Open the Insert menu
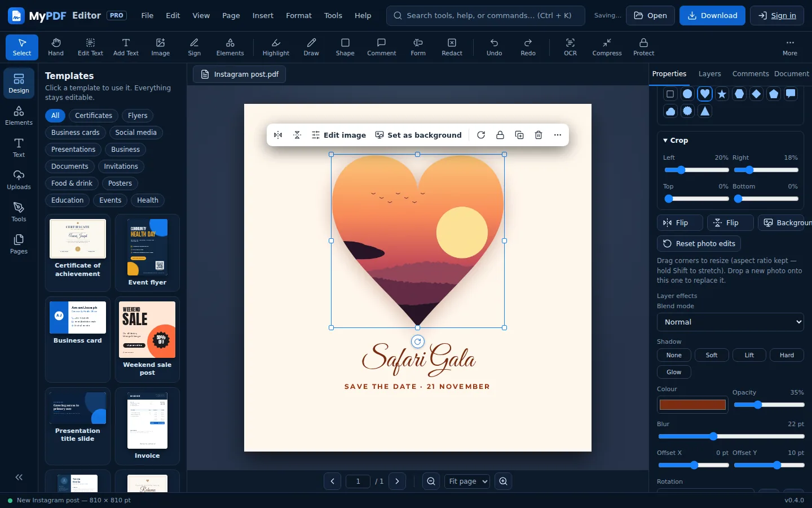Image resolution: width=812 pixels, height=508 pixels. [x=263, y=15]
